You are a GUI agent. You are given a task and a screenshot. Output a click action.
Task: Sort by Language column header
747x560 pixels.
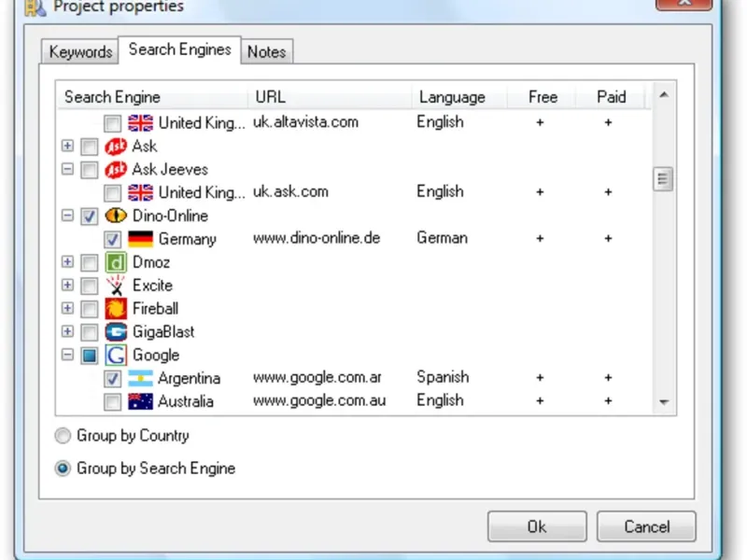[459, 97]
